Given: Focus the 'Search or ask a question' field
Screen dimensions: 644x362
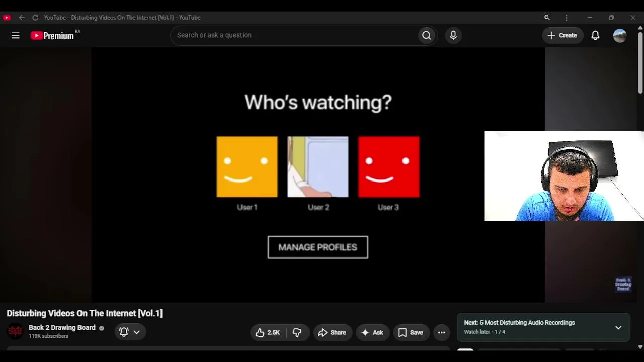Looking at the screenshot, I should [x=294, y=35].
